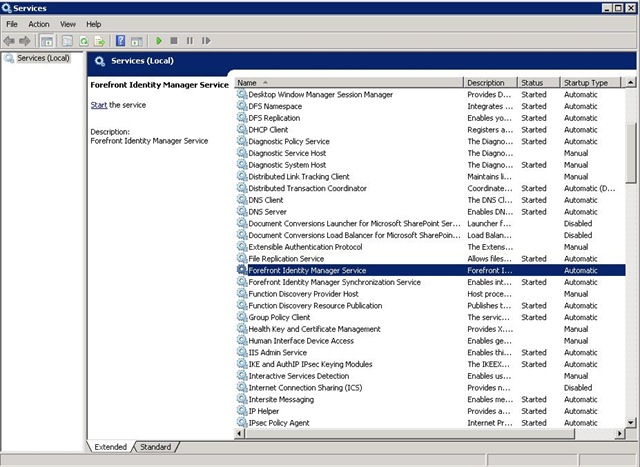Switch to the Extended tab
The height and width of the screenshot is (467, 640).
(111, 447)
